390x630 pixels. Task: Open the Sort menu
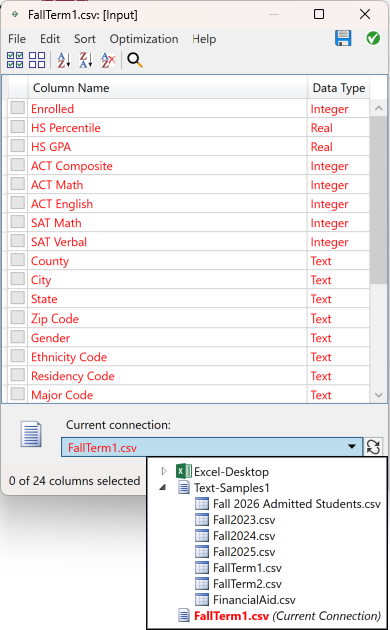tap(84, 39)
